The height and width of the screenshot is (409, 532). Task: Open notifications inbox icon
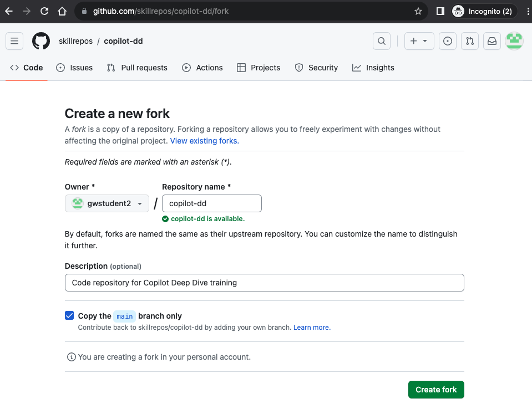492,41
